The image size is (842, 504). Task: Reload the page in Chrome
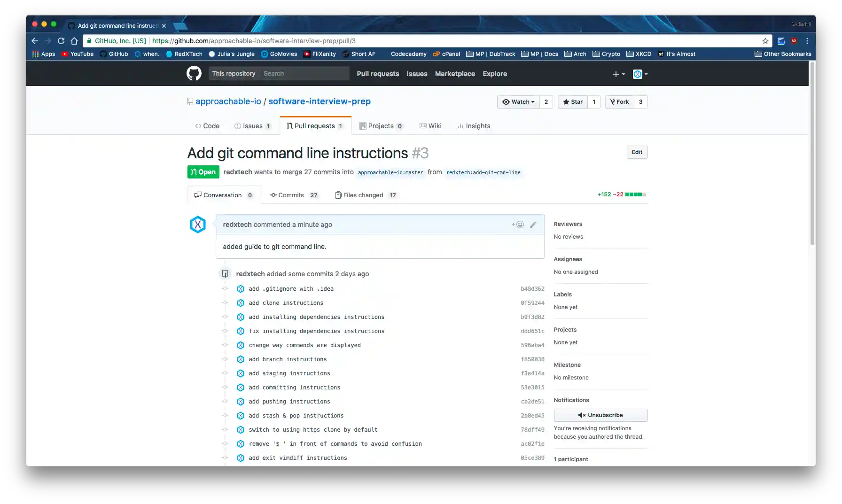coord(61,41)
